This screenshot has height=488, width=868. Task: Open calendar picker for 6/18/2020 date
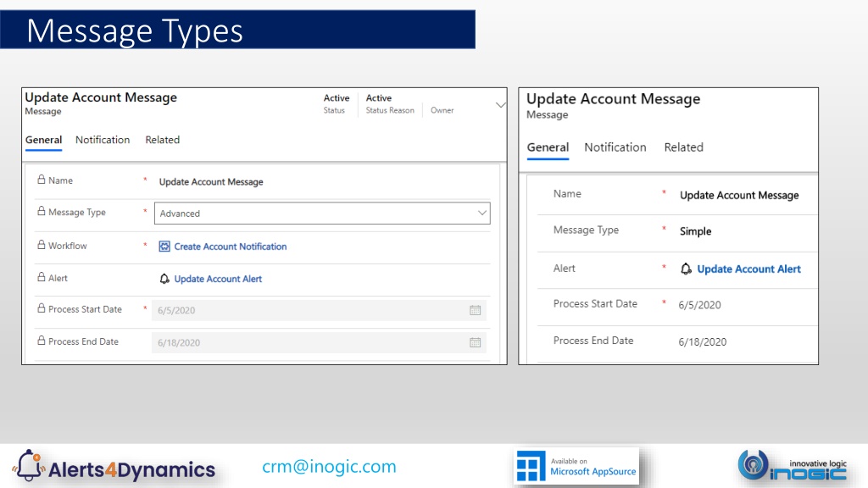coord(475,342)
